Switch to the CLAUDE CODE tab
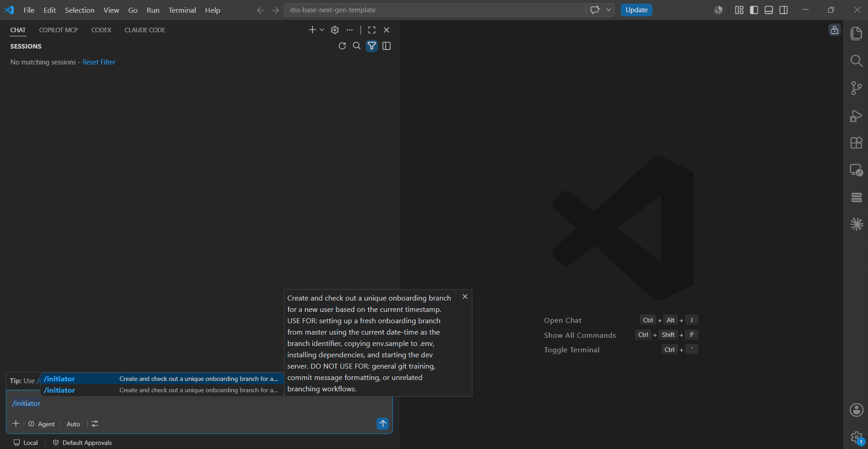Viewport: 868px width, 449px height. click(x=145, y=30)
